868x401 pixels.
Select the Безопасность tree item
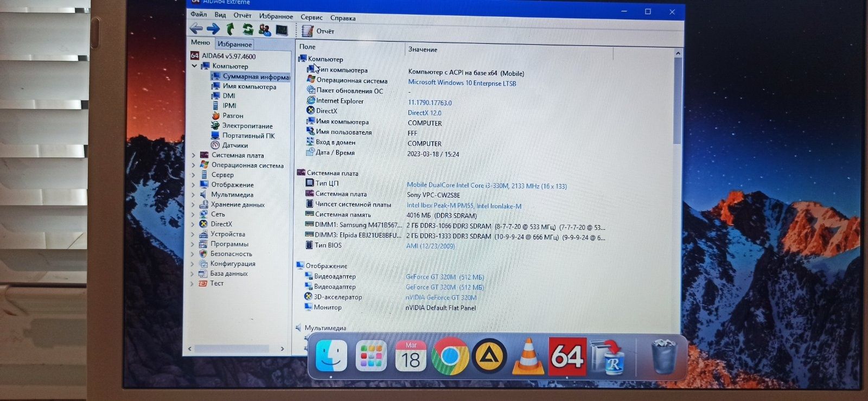click(225, 253)
